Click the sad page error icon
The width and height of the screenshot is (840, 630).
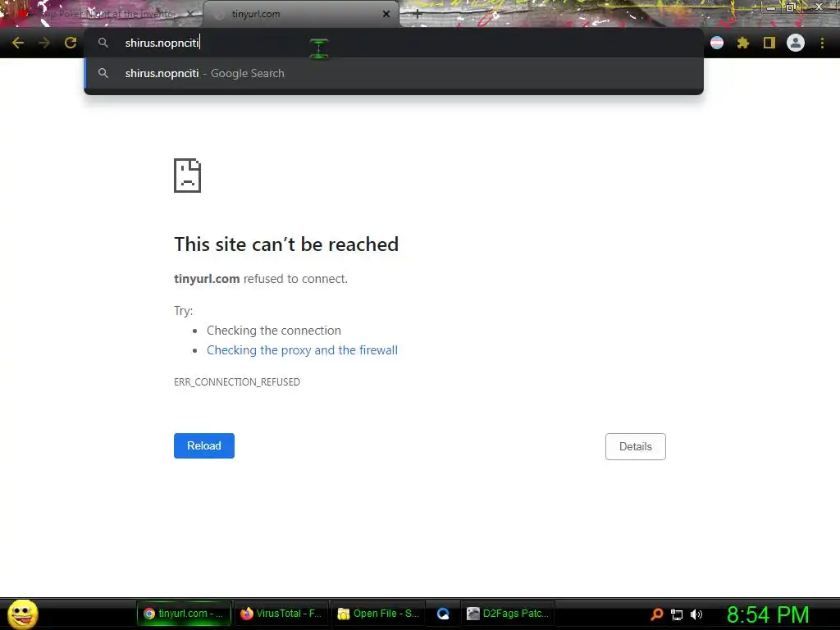tap(188, 176)
